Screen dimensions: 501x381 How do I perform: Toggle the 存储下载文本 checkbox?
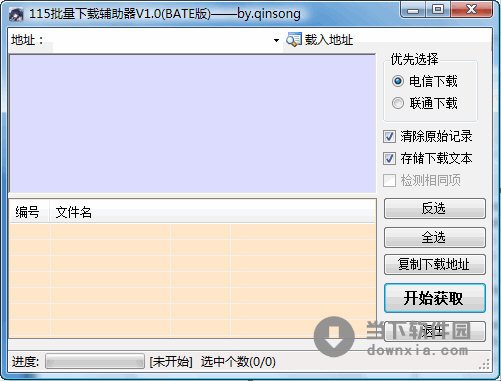click(x=389, y=158)
